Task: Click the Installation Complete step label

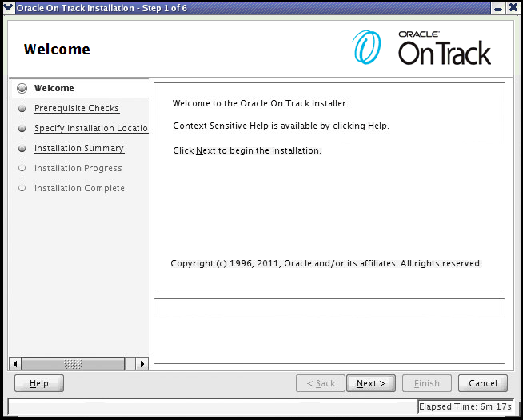Action: (x=79, y=188)
